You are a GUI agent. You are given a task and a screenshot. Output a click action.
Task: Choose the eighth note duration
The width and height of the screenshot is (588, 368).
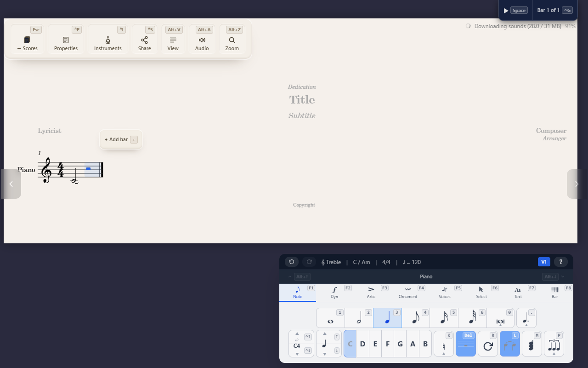click(x=416, y=318)
